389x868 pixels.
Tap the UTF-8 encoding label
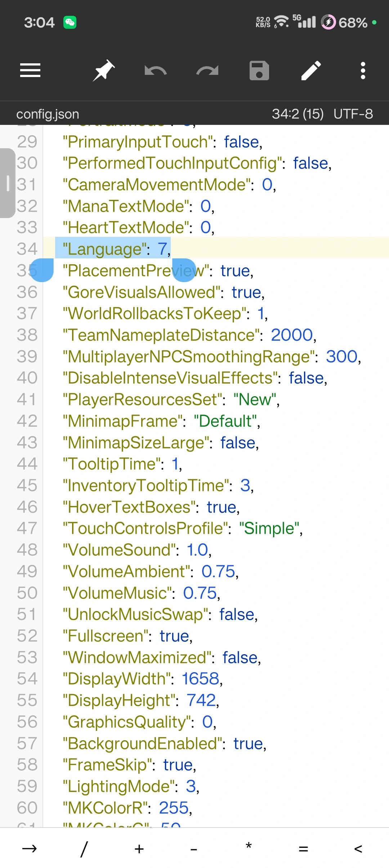click(353, 114)
